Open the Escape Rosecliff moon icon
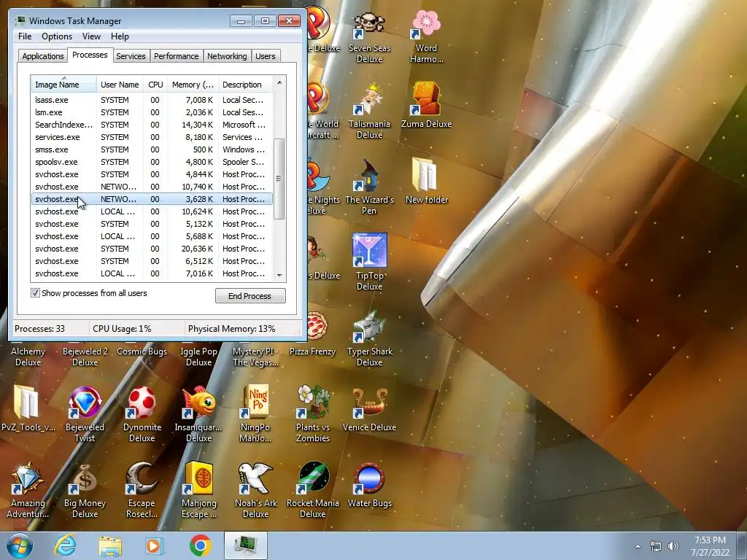 pos(142,491)
